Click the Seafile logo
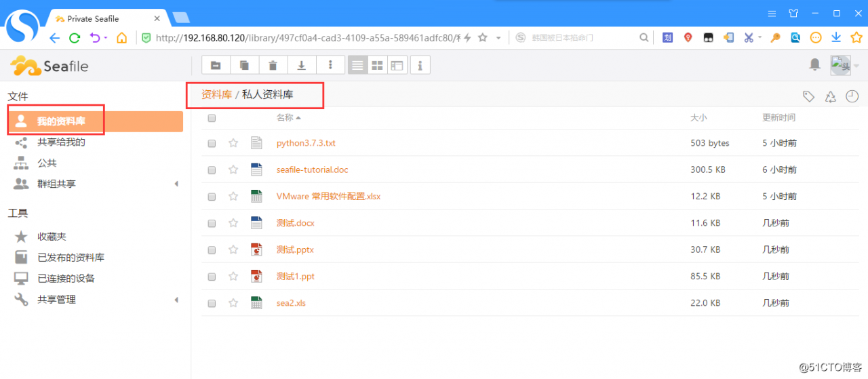Screen dimensions: 868x379 [x=49, y=66]
